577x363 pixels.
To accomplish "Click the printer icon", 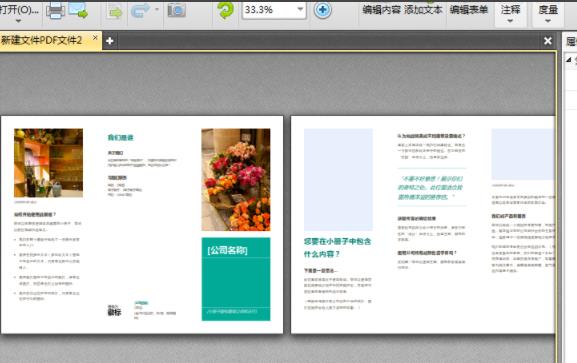I will (56, 11).
